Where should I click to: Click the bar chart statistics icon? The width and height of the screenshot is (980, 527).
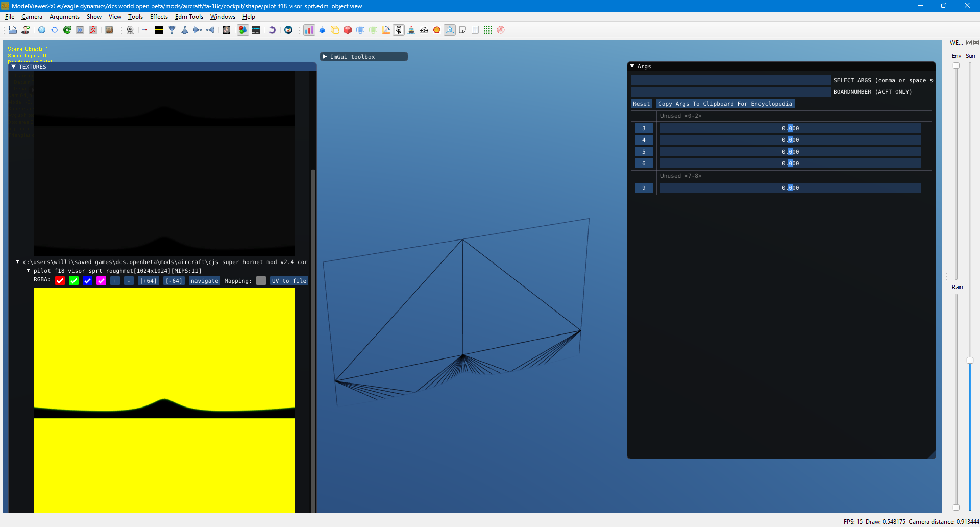click(x=309, y=30)
